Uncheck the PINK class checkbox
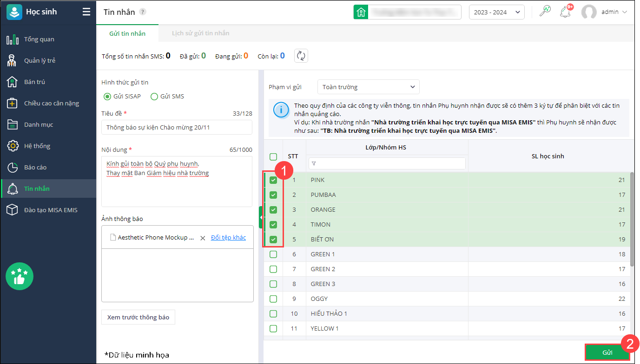 (273, 180)
